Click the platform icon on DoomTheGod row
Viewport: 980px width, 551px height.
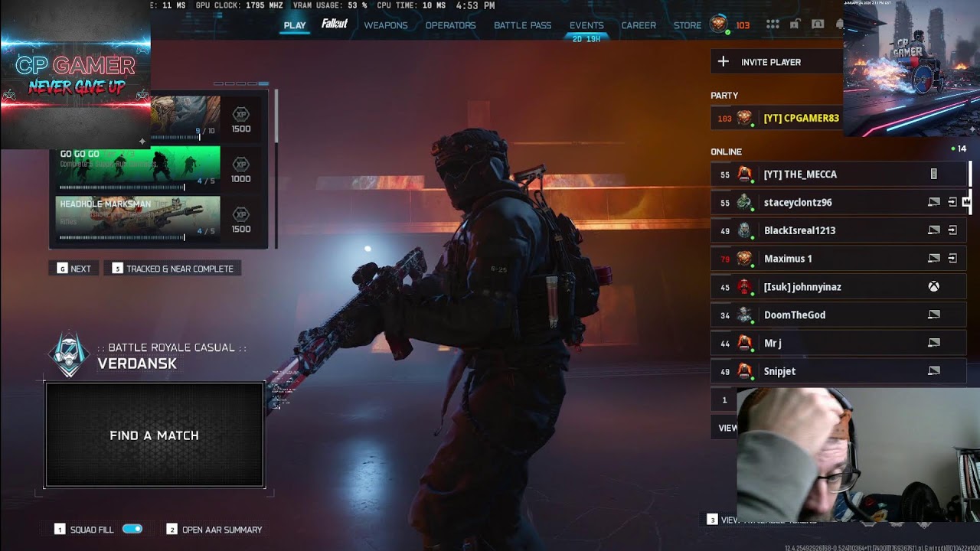click(933, 315)
